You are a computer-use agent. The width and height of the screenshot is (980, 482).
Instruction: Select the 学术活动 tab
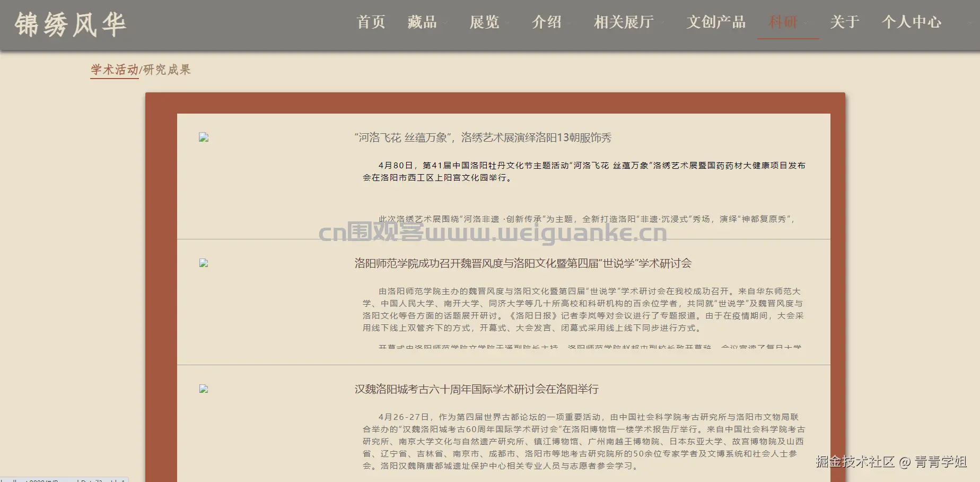click(x=114, y=70)
